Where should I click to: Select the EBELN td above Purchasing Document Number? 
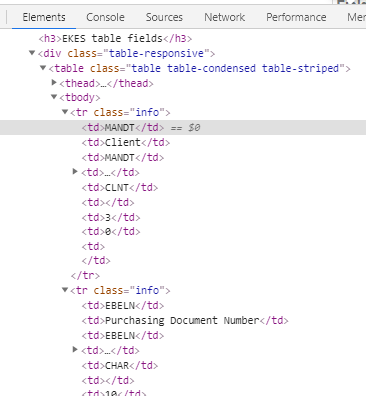[123, 305]
